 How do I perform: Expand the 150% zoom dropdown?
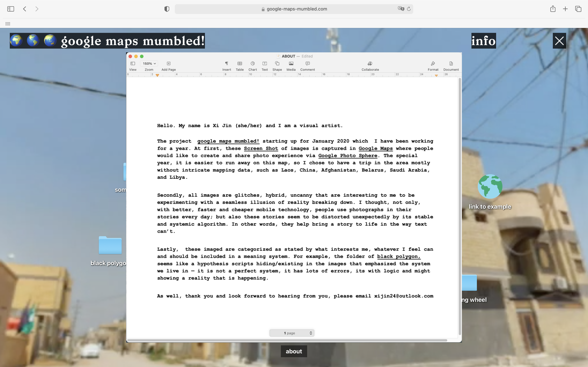[x=149, y=64]
